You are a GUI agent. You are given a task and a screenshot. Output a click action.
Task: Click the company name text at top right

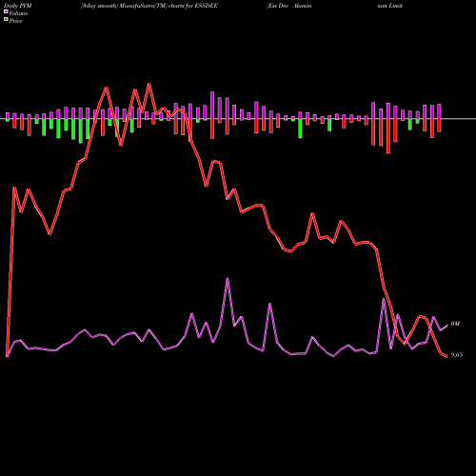[335, 6]
